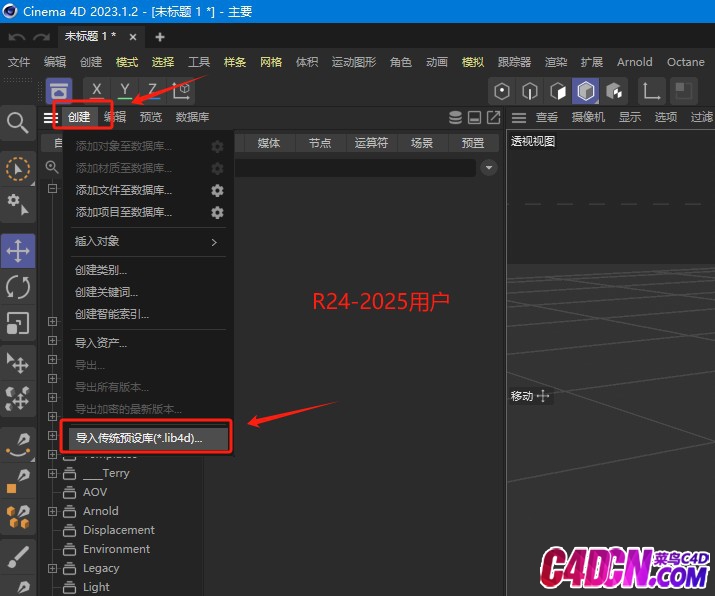Select Edges mode icon

pos(529,91)
